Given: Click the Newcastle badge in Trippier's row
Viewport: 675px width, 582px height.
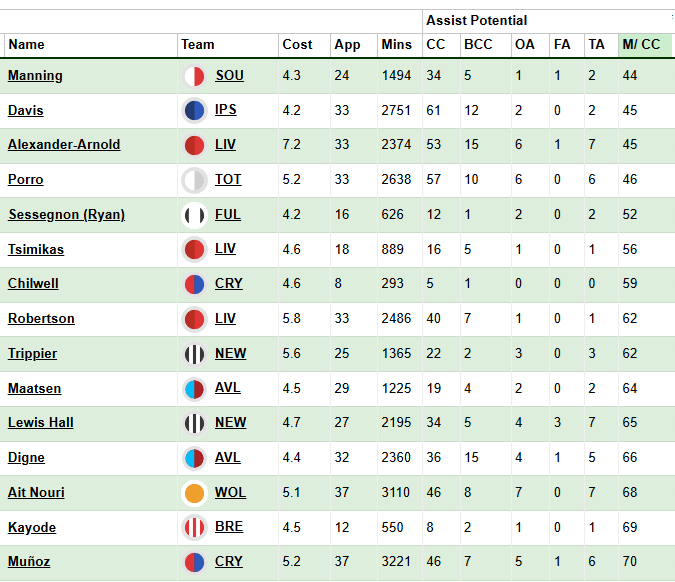Looking at the screenshot, I should point(195,354).
